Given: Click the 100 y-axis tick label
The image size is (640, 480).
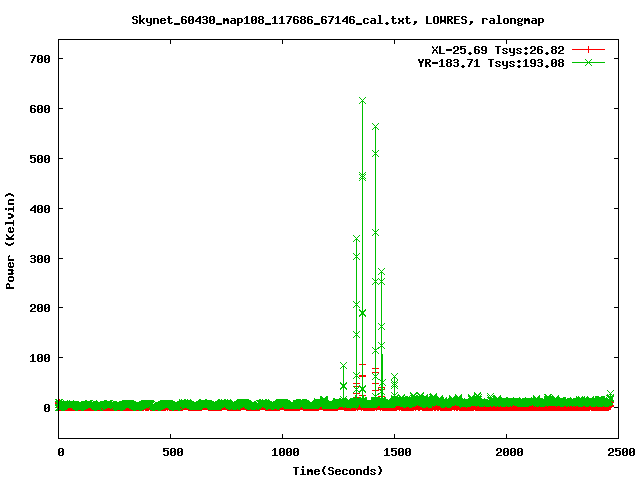Looking at the screenshot, I should (x=40, y=358).
